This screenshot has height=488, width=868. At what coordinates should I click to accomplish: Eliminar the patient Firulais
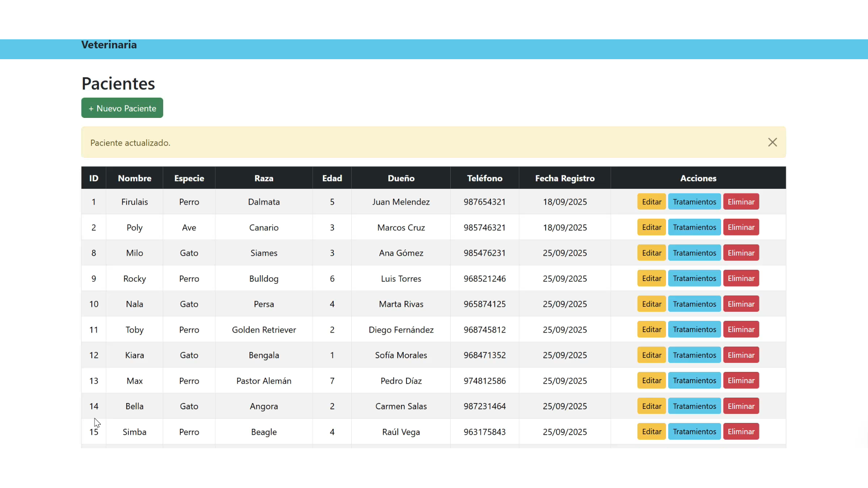tap(741, 202)
